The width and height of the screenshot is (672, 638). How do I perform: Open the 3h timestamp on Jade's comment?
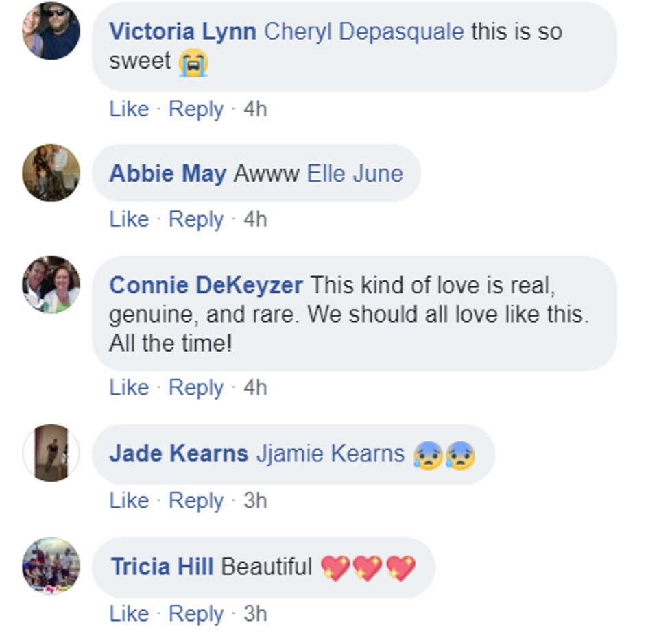(x=255, y=501)
